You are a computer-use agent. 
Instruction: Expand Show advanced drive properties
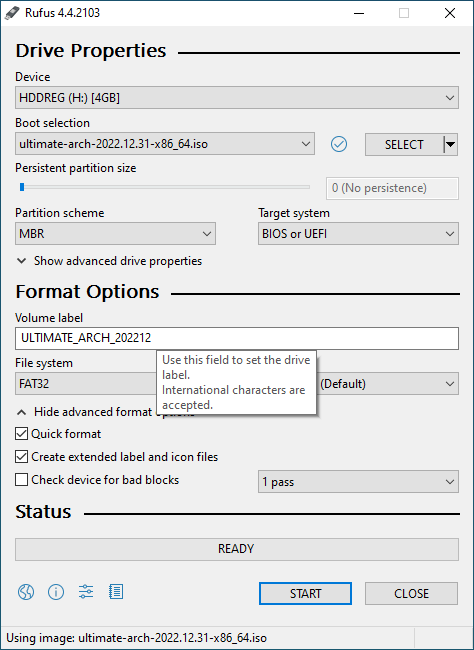[109, 261]
